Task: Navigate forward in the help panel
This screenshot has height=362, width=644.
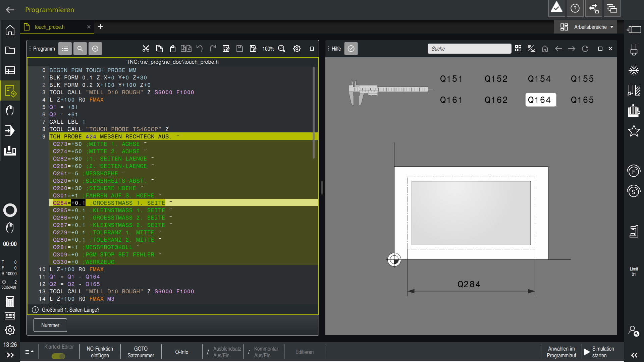Action: (572, 49)
